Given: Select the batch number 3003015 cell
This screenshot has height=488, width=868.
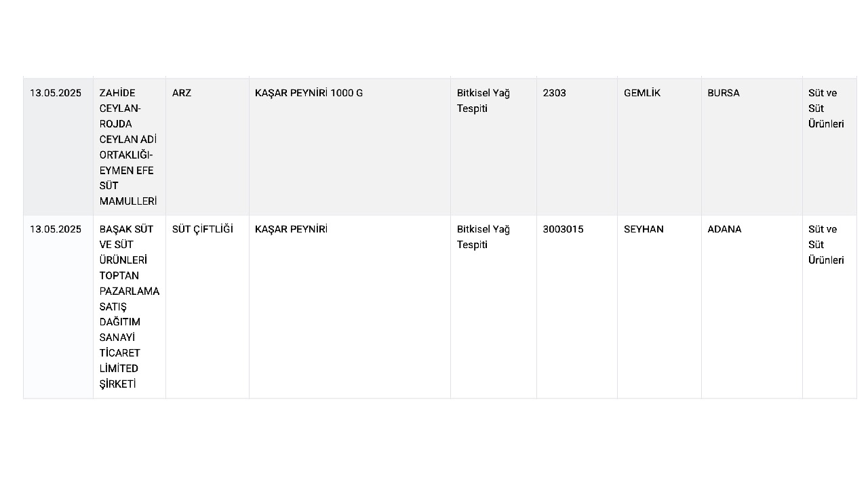Looking at the screenshot, I should click(576, 306).
